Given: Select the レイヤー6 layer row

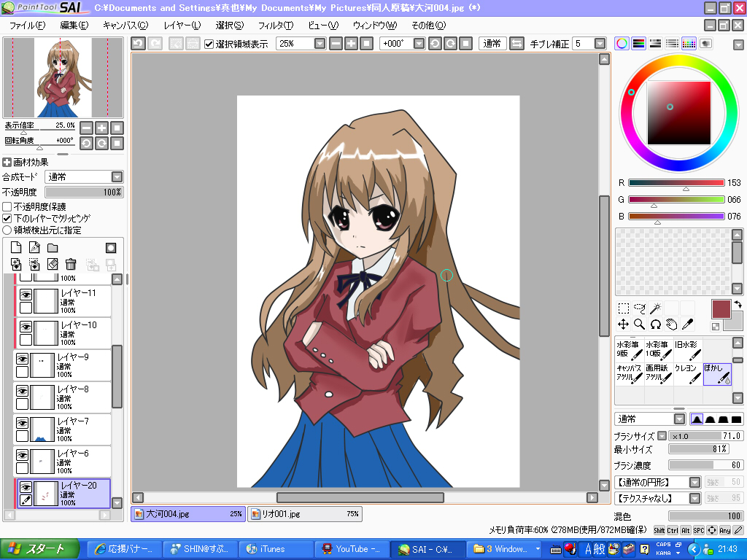Looking at the screenshot, I should (63, 462).
